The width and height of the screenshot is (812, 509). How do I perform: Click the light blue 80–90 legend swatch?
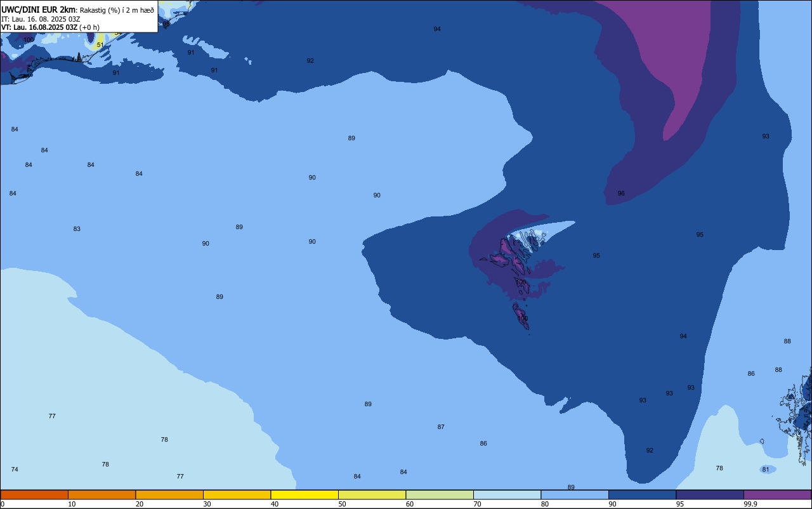[575, 494]
